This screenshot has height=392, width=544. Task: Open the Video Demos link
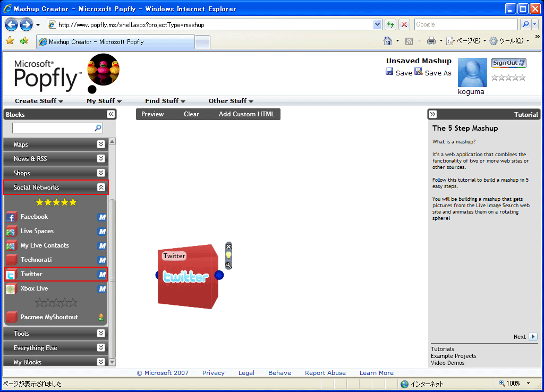447,363
